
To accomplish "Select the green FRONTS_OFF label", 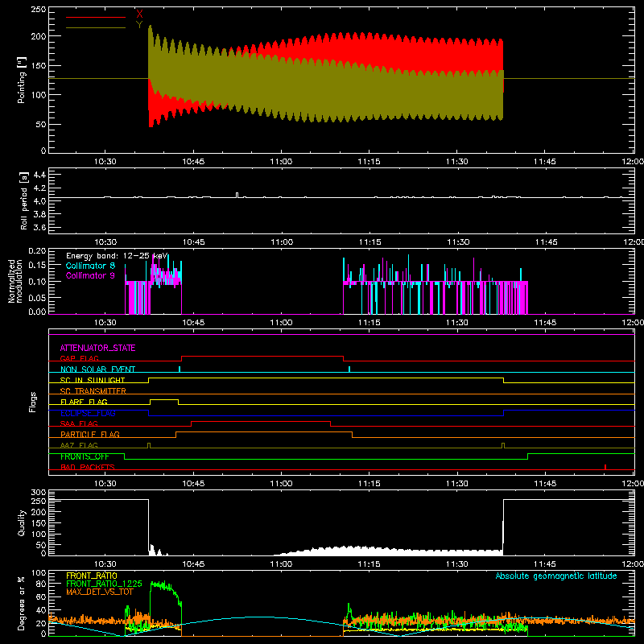I will (85, 456).
